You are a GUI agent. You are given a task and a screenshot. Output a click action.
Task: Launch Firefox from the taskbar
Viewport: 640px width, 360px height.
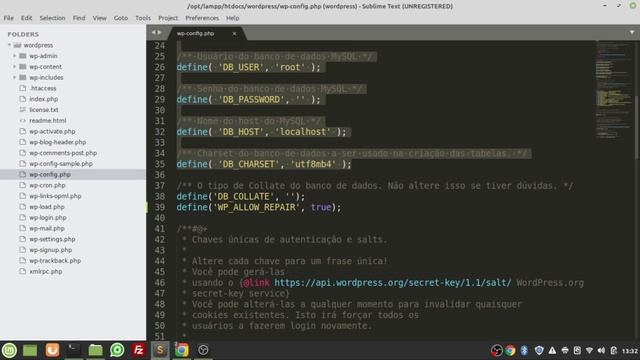(52, 350)
